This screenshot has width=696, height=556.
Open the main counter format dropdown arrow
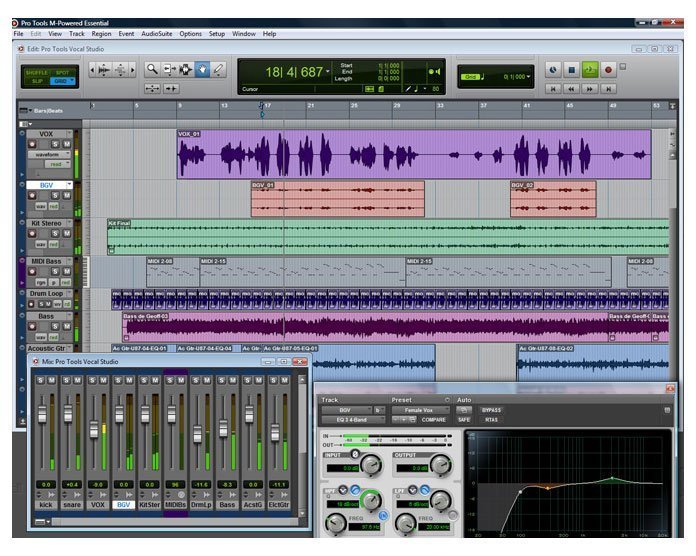pos(328,71)
